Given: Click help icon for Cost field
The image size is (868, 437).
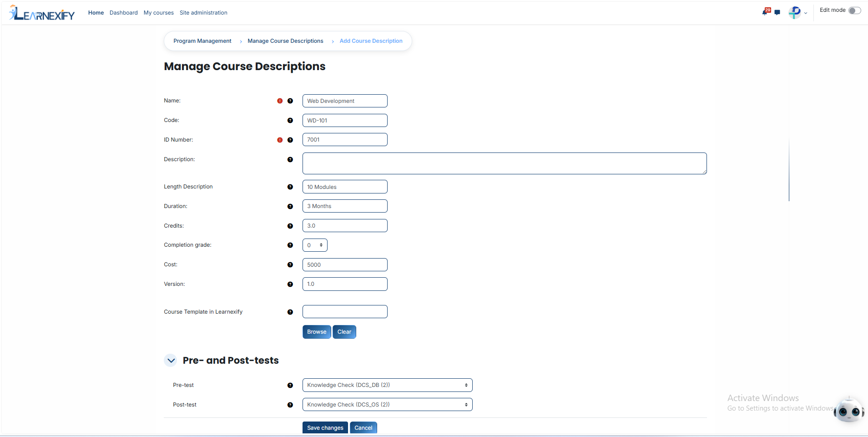Looking at the screenshot, I should point(290,265).
